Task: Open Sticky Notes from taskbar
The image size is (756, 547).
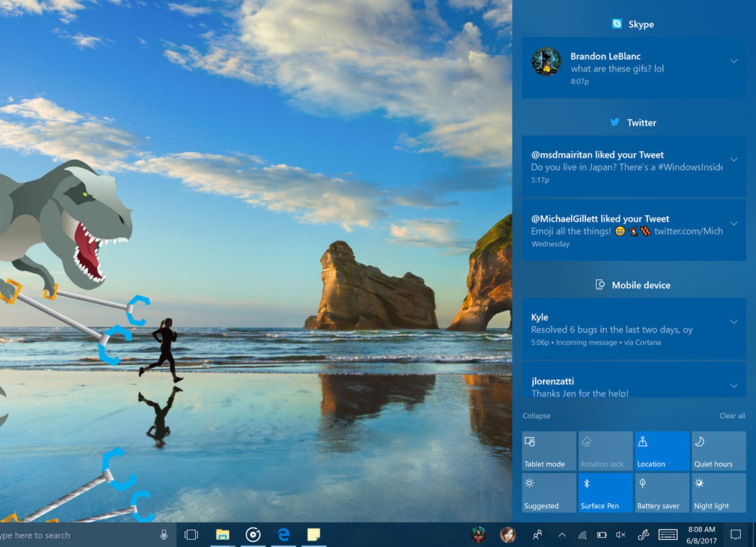Action: click(x=313, y=535)
